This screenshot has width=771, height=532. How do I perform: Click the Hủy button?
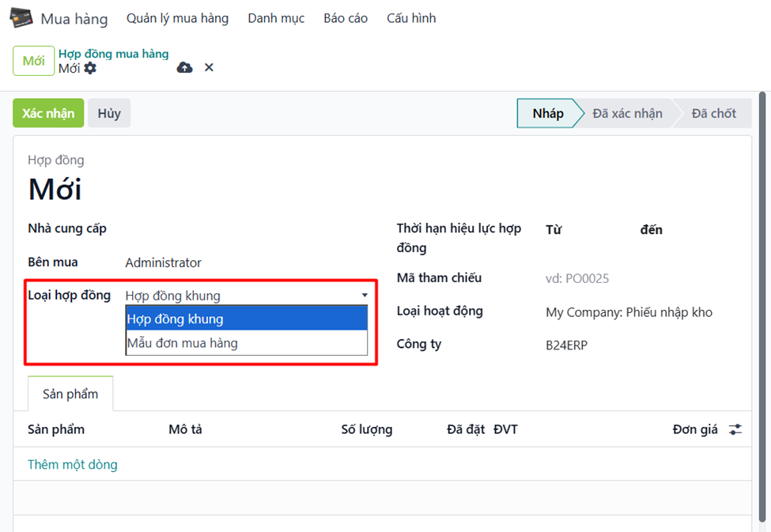coord(109,113)
